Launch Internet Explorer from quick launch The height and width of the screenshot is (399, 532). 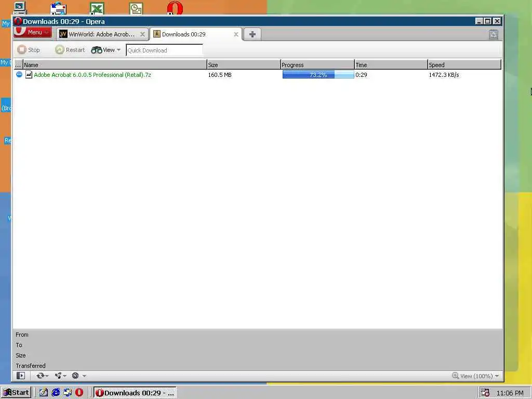tap(56, 393)
